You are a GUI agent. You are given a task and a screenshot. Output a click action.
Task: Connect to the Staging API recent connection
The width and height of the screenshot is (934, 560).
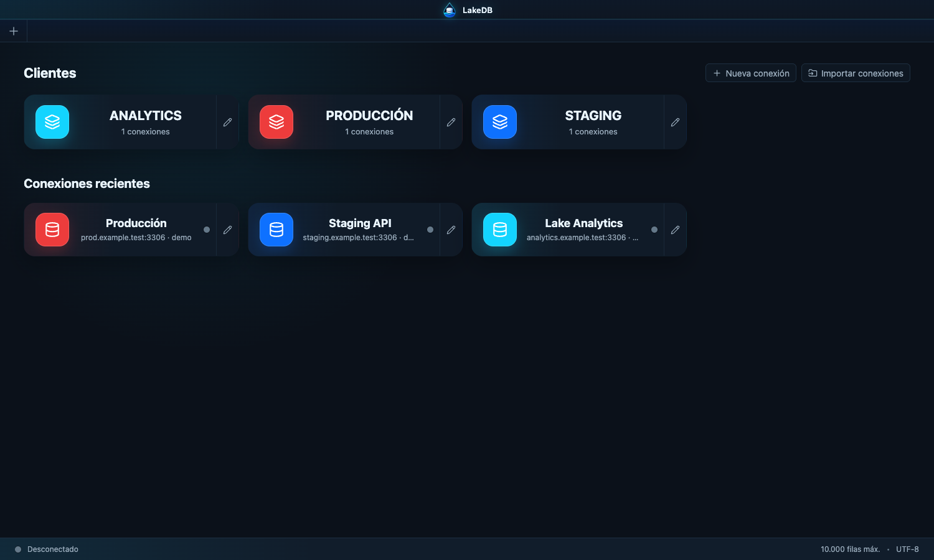pos(344,230)
